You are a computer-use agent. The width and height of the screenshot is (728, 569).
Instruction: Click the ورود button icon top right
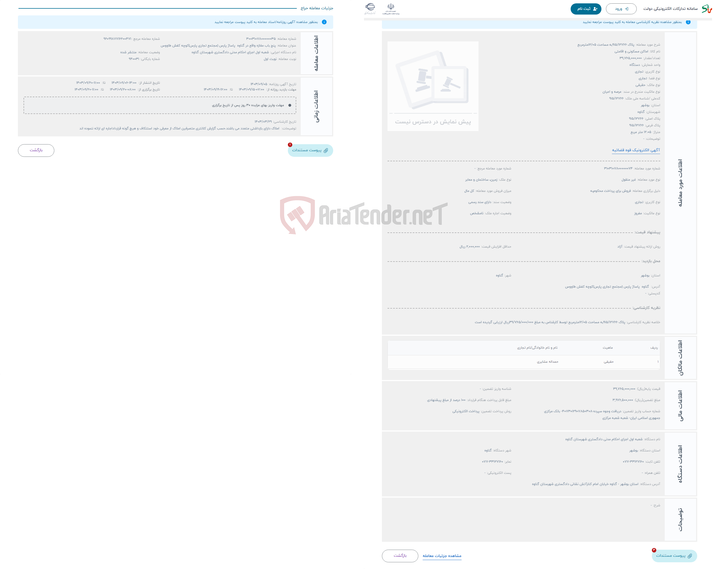coord(620,8)
